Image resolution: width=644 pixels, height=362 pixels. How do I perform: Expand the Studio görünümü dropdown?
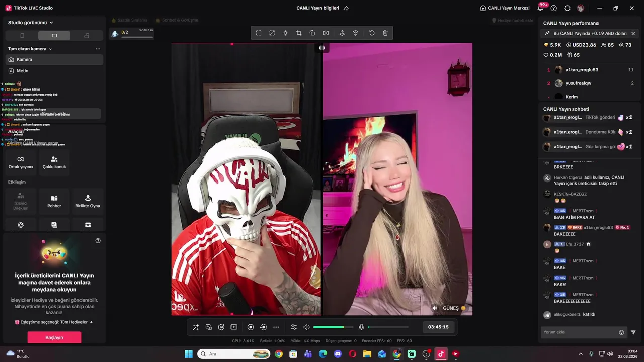(x=31, y=22)
